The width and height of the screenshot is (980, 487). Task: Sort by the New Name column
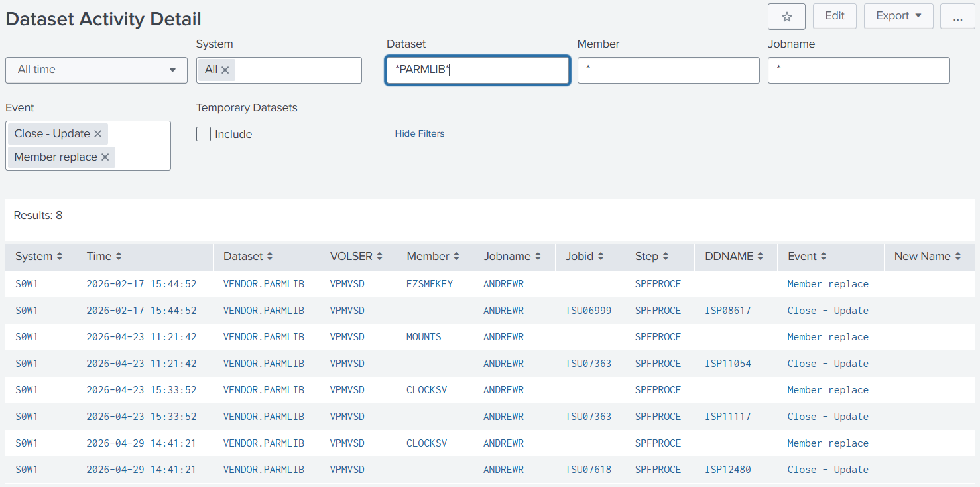click(x=928, y=257)
